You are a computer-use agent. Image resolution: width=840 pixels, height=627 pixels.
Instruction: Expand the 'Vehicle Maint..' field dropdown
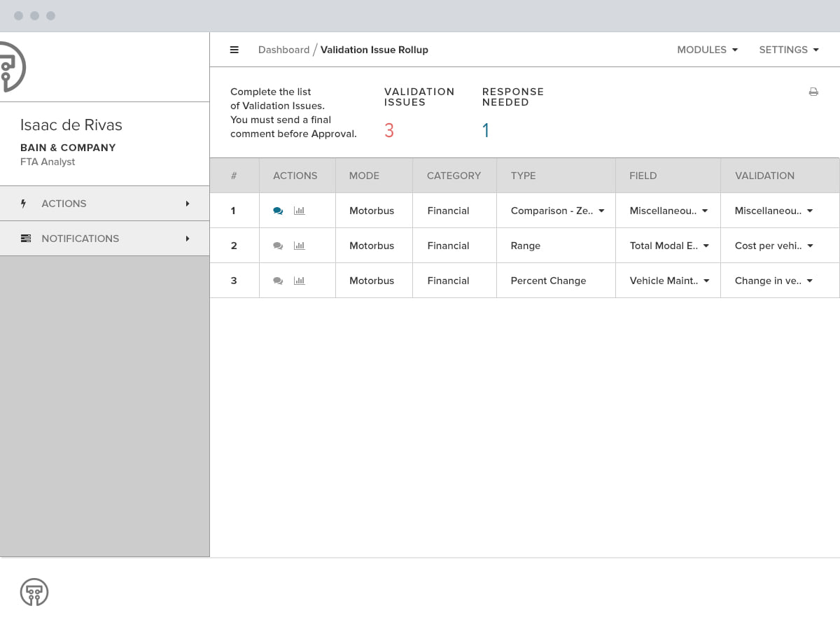coord(706,281)
